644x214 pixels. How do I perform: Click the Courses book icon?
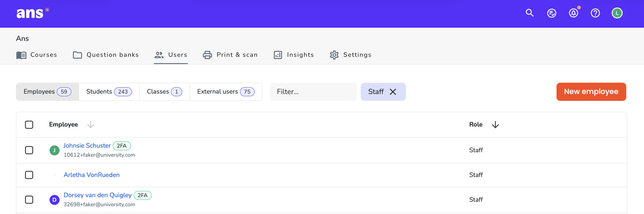tap(22, 55)
